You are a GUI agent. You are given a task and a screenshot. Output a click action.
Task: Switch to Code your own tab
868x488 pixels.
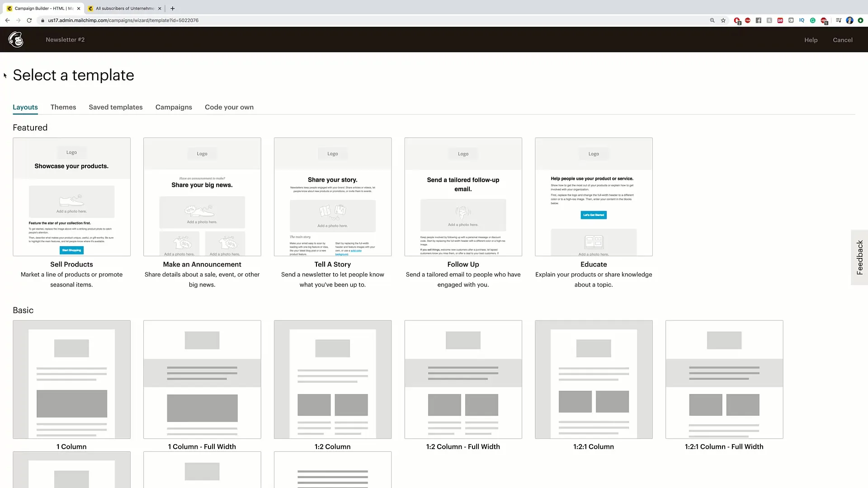(229, 107)
